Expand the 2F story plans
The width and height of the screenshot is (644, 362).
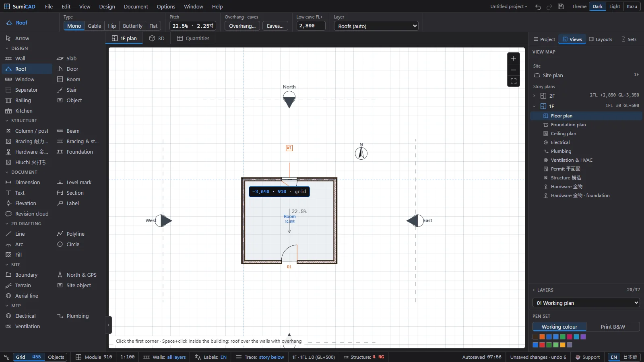pyautogui.click(x=534, y=96)
